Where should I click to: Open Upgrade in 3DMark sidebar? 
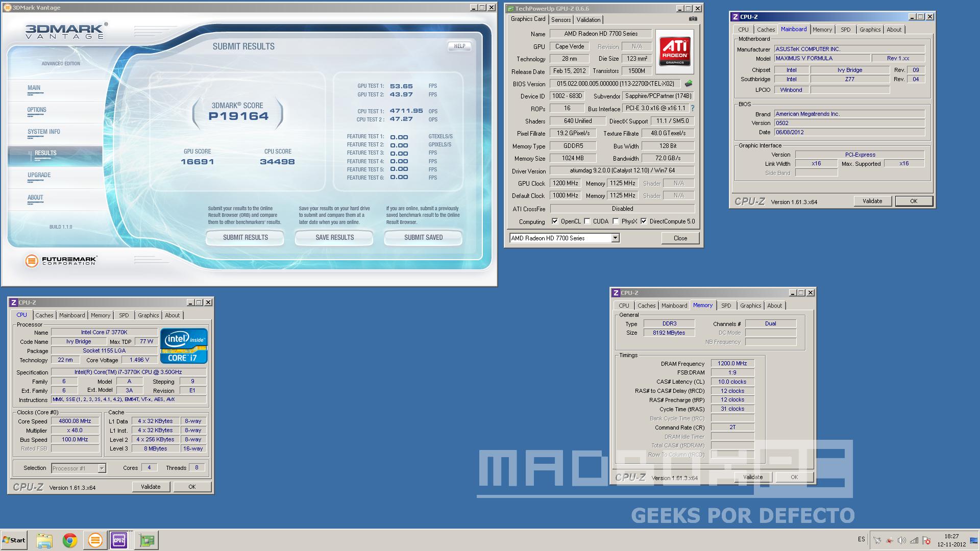[39, 175]
